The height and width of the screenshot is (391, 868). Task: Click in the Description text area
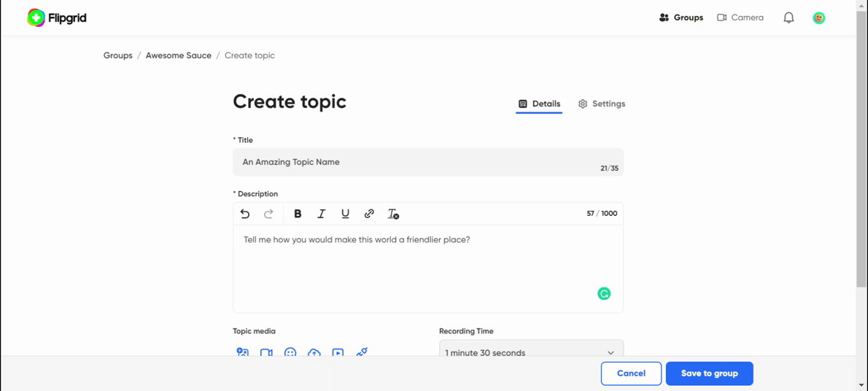click(x=428, y=268)
